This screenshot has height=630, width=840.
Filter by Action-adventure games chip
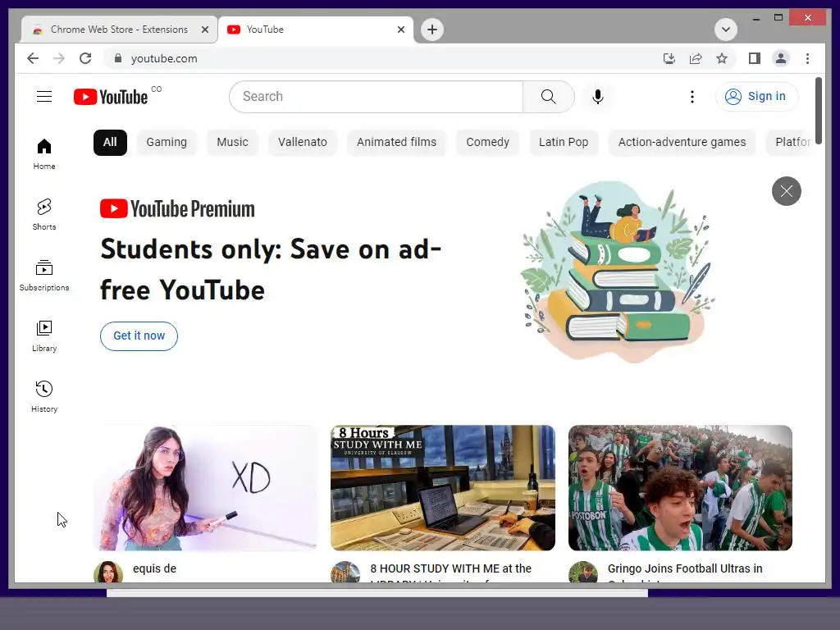click(x=682, y=143)
